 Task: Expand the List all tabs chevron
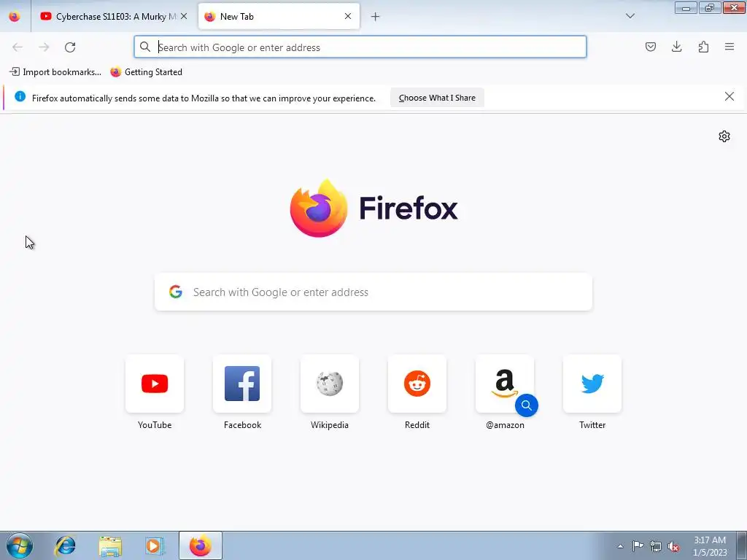pyautogui.click(x=630, y=16)
